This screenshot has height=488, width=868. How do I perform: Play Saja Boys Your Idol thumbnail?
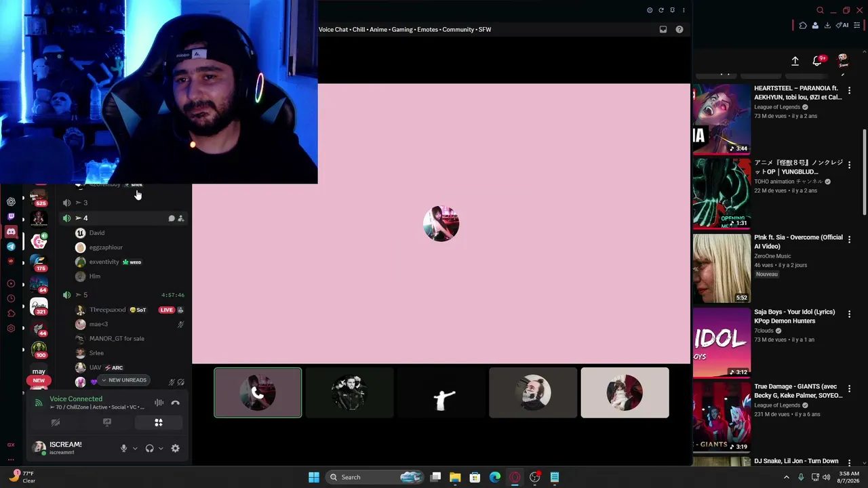[722, 344]
